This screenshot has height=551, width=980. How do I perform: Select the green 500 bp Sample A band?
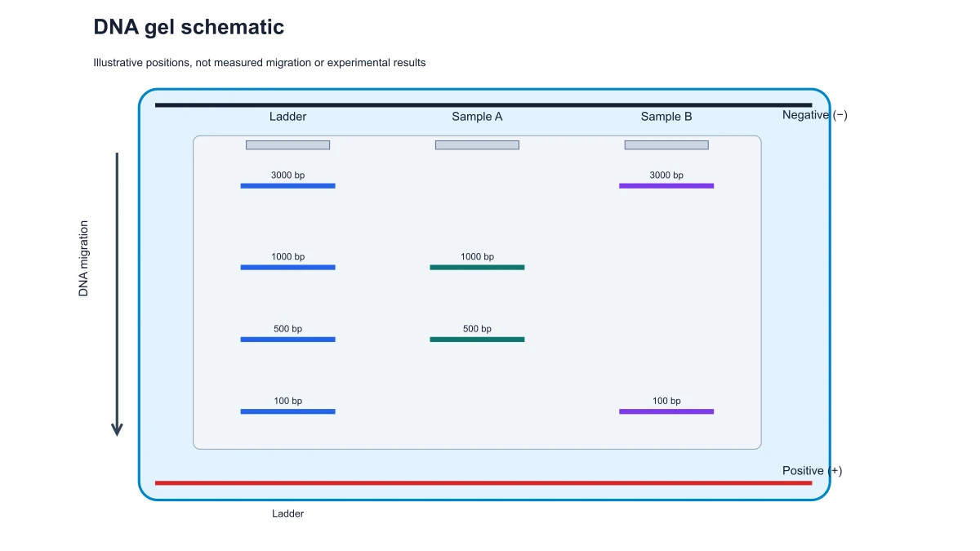(x=477, y=340)
